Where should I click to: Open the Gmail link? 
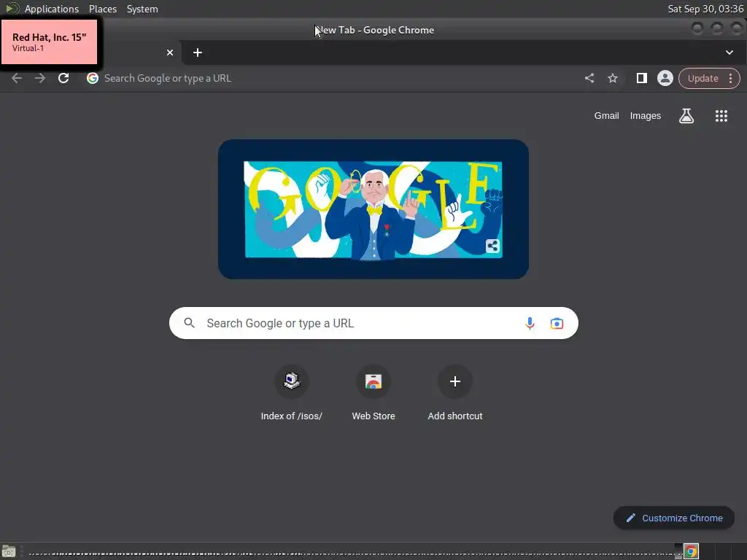(606, 116)
